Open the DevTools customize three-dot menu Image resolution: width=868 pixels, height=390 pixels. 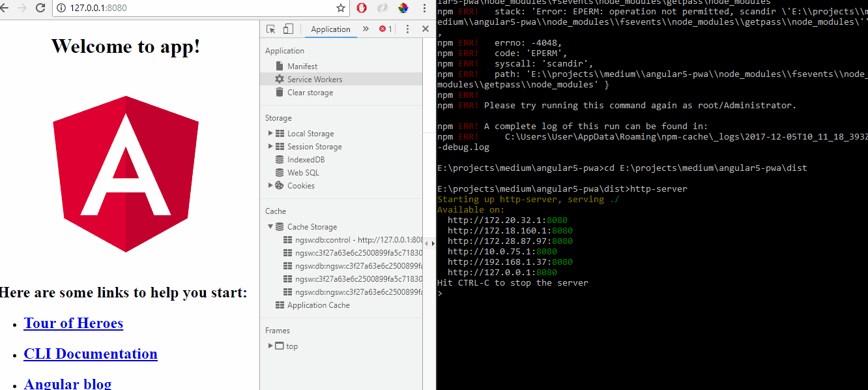coord(407,29)
